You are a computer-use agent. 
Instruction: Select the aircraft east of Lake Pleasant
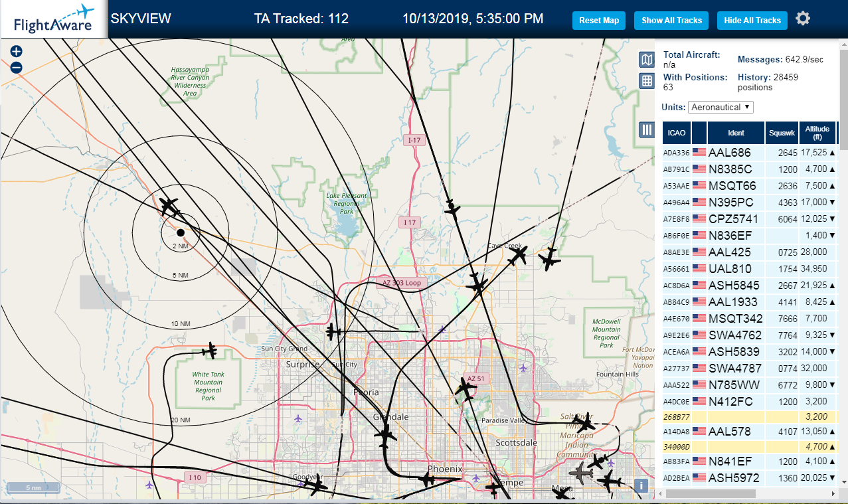coord(452,208)
